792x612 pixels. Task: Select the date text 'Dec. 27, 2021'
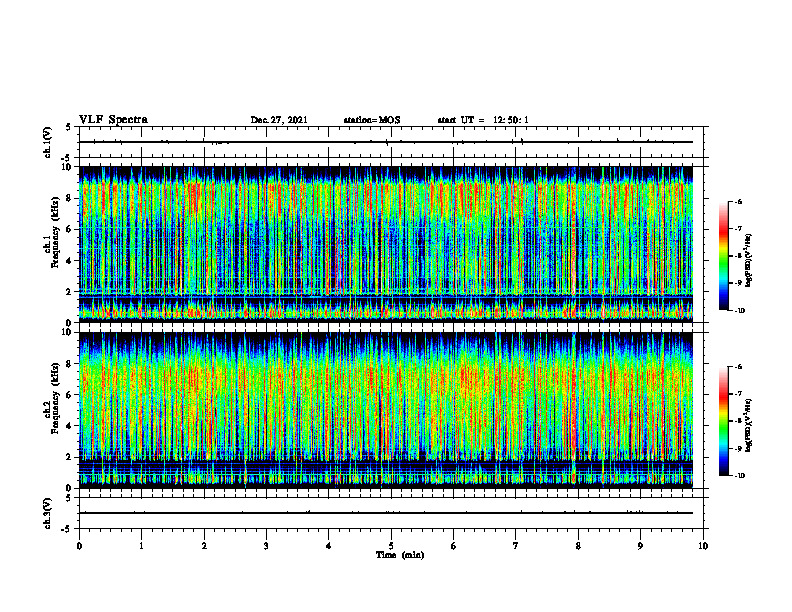click(279, 120)
